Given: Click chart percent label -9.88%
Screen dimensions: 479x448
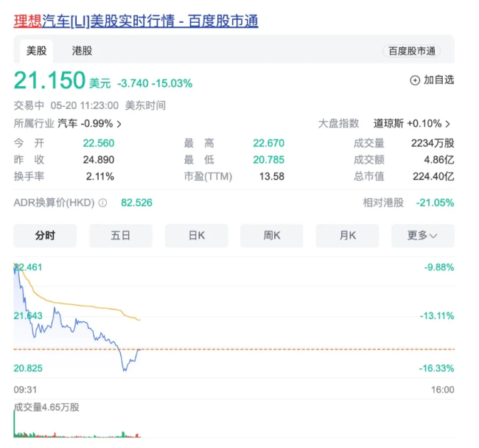Looking at the screenshot, I should click(439, 267).
